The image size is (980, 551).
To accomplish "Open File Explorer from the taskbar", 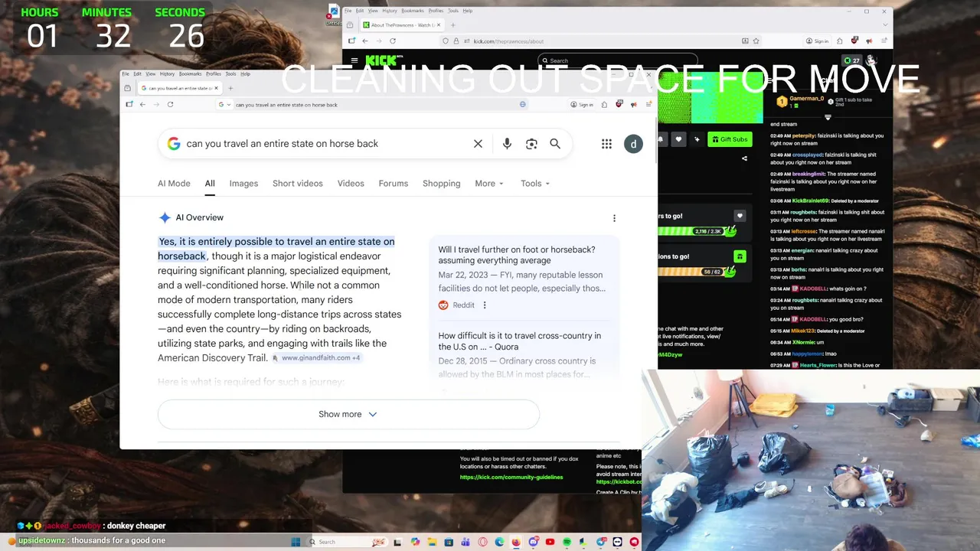I will point(432,542).
